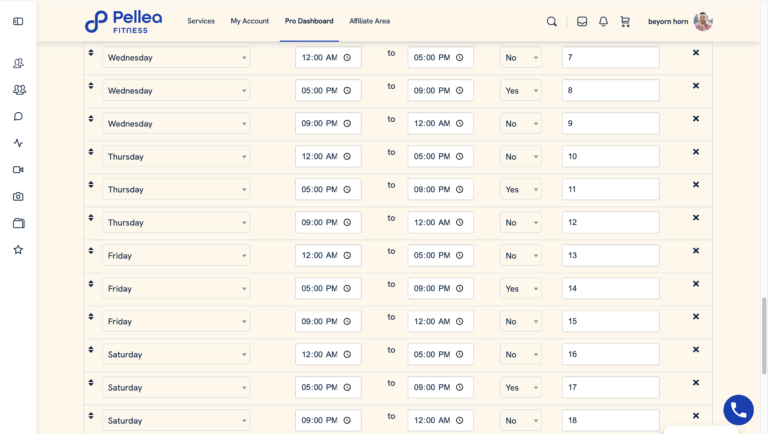Remove the row numbered 18
This screenshot has width=768, height=434.
tap(696, 416)
